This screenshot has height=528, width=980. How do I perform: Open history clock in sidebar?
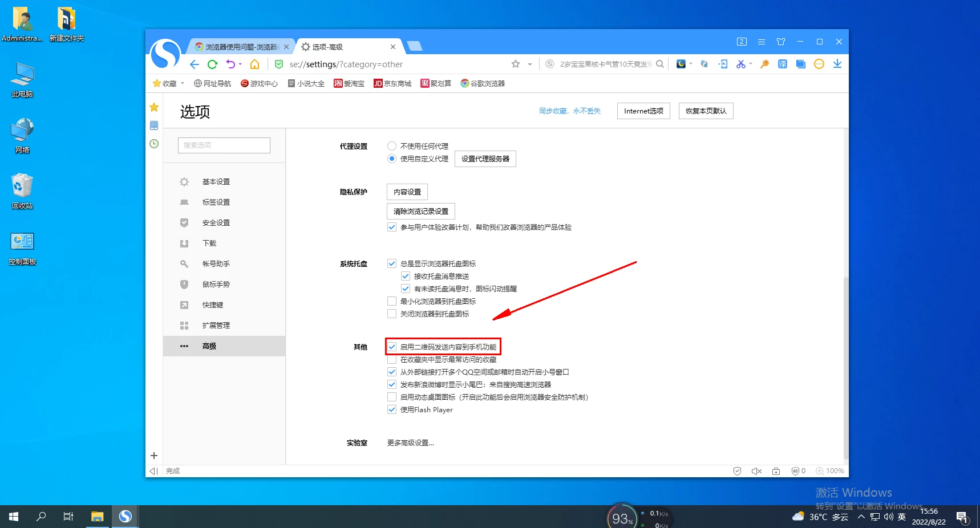tap(154, 144)
